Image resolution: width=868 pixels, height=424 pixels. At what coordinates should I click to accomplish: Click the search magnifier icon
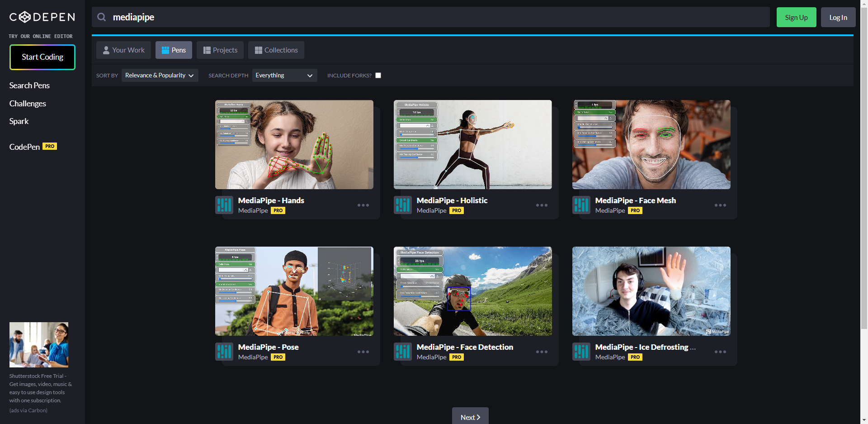coord(102,17)
